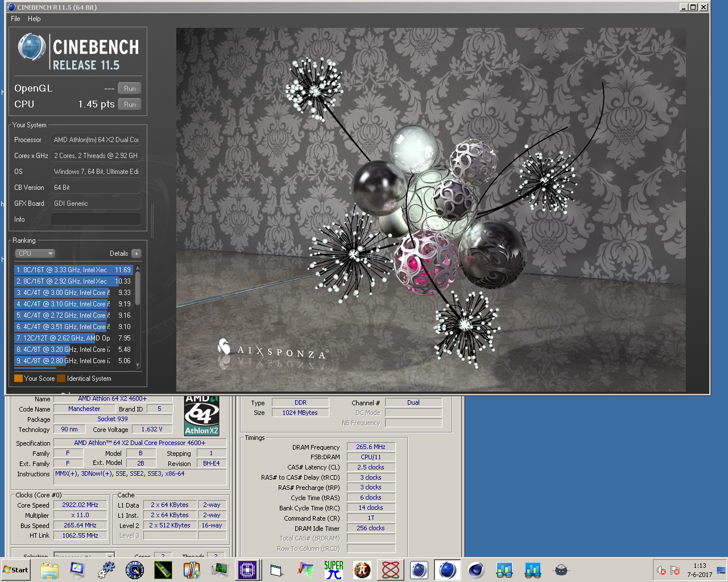The height and width of the screenshot is (582, 728).
Task: Select ranking row 7 12C/12T AMD Opteron
Action: tap(73, 338)
